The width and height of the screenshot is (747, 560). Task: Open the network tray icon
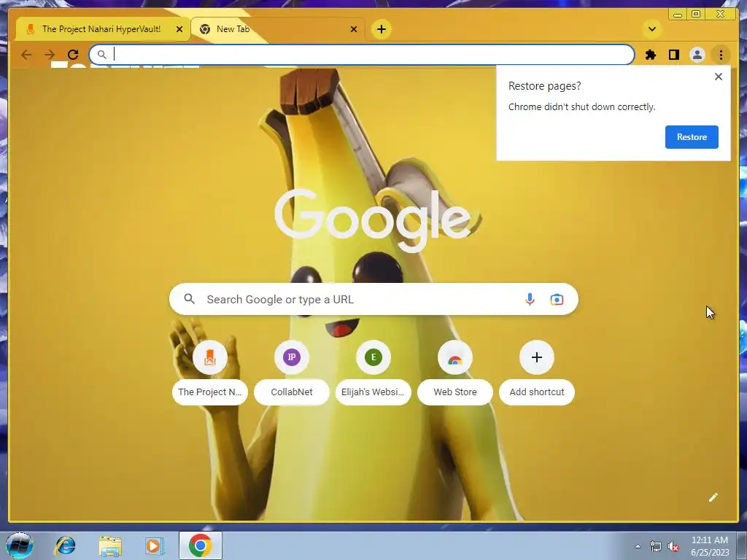(x=656, y=546)
